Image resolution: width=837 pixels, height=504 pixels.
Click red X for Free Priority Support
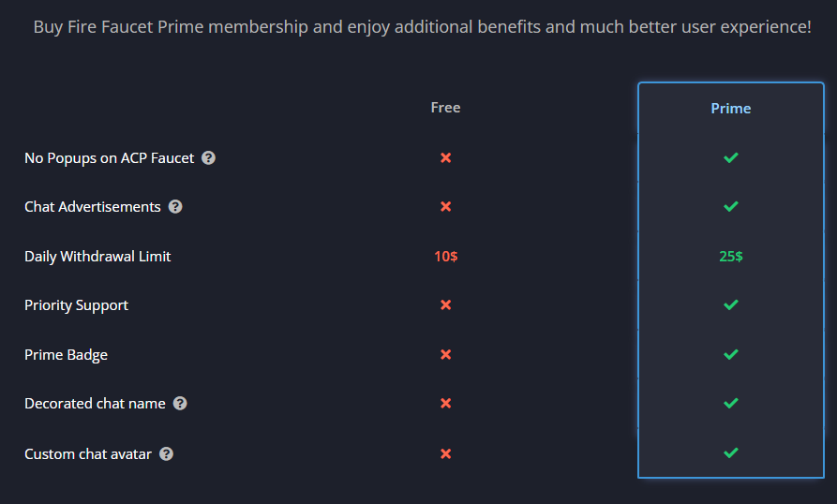(446, 305)
